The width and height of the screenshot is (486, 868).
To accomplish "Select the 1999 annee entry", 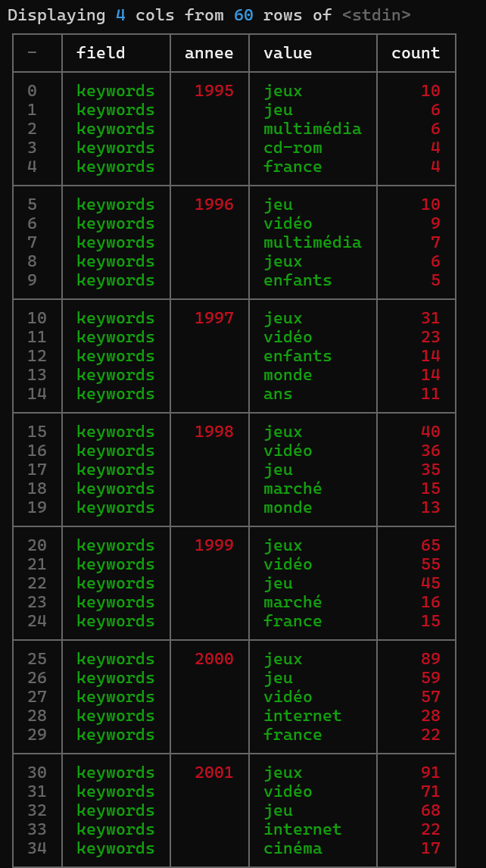I will pyautogui.click(x=214, y=545).
